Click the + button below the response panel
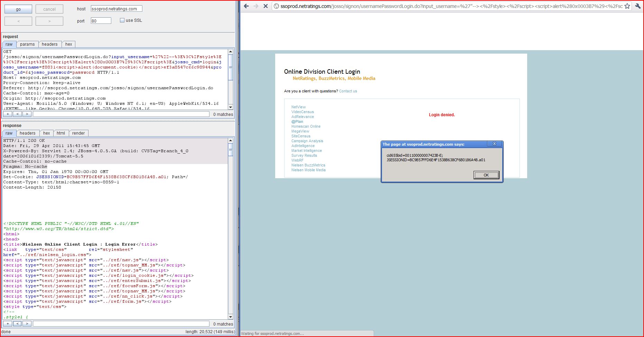Viewport: 644px width, 337px height. [x=8, y=324]
